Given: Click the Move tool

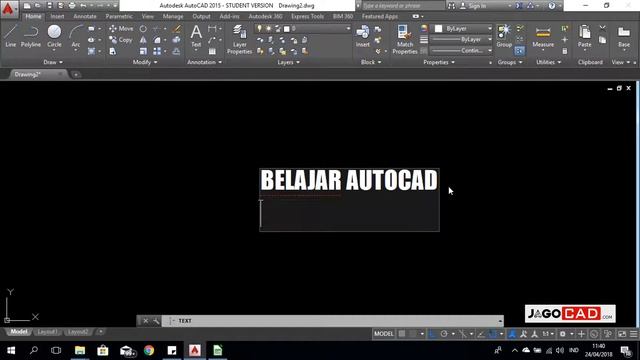Looking at the screenshot, I should [121, 29].
